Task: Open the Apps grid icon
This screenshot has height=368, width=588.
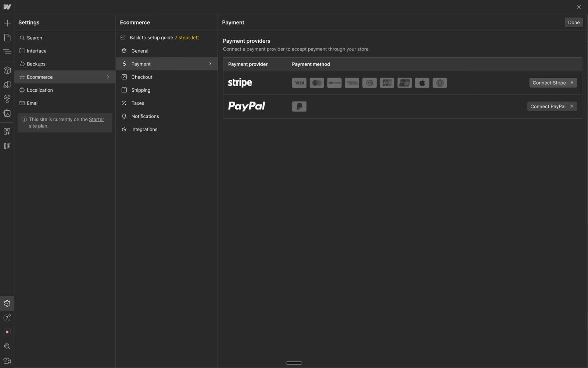Action: [7, 131]
